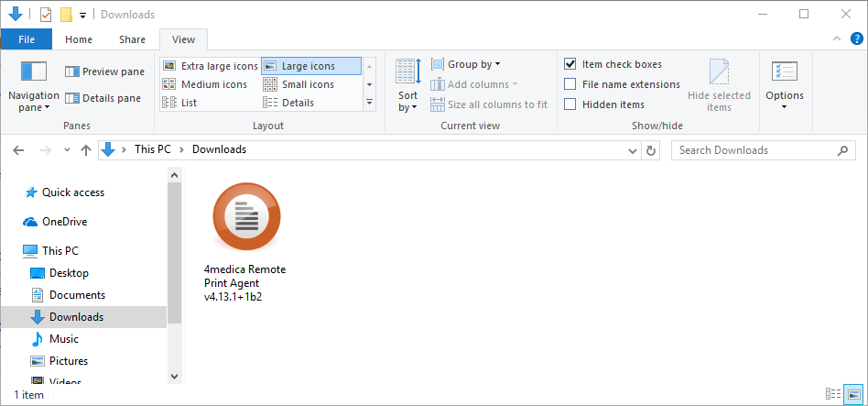868x406 pixels.
Task: Go up one level with Up arrow
Action: (x=86, y=149)
